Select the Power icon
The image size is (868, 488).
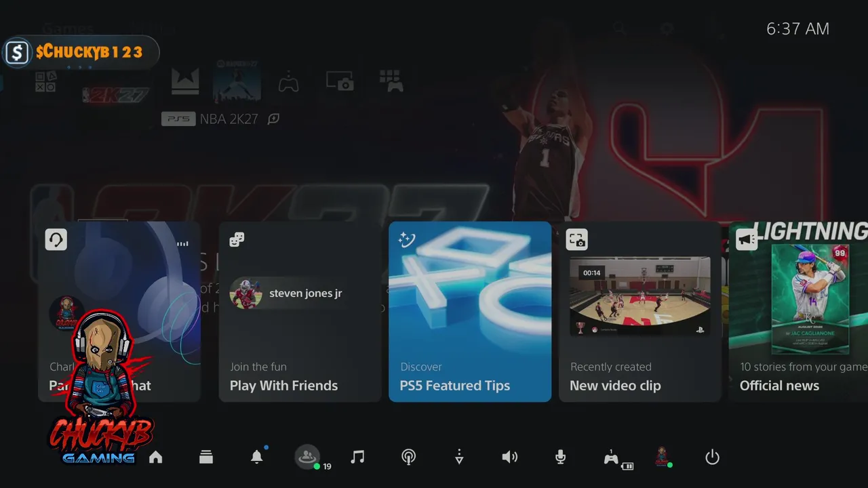712,457
